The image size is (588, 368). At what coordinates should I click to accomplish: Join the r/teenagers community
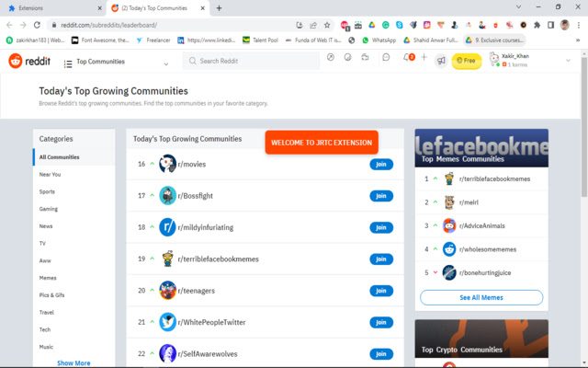(x=381, y=291)
